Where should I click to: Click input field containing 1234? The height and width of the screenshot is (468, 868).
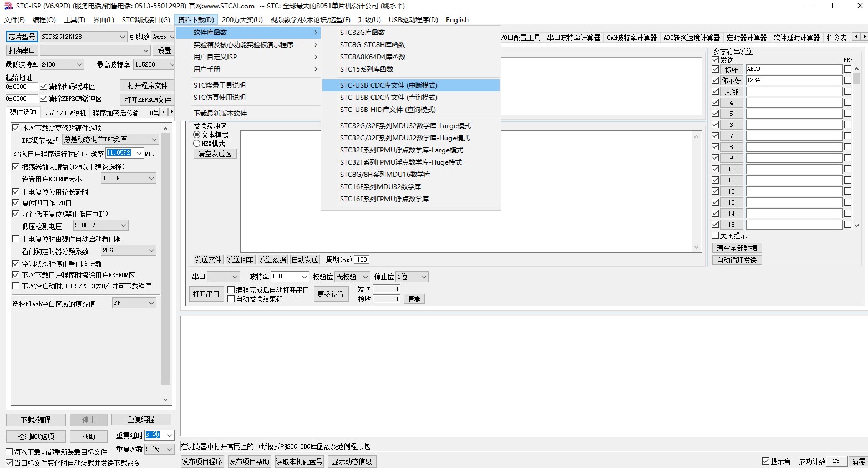coord(794,80)
